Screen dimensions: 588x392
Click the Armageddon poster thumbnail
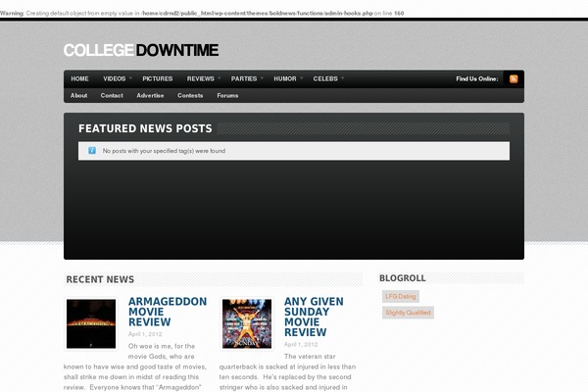[91, 323]
